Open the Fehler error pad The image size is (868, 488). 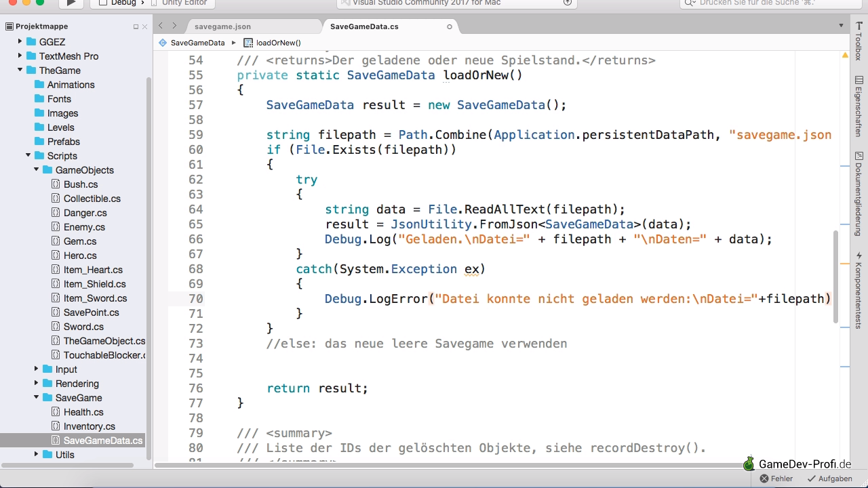click(776, 479)
